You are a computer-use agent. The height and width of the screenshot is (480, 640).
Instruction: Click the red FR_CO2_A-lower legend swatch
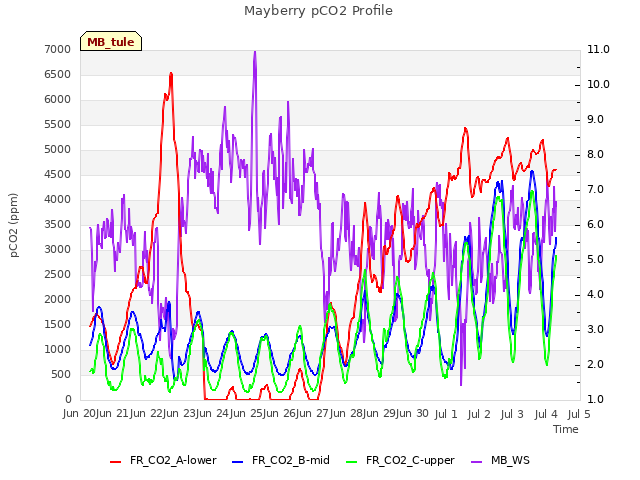pyautogui.click(x=116, y=462)
